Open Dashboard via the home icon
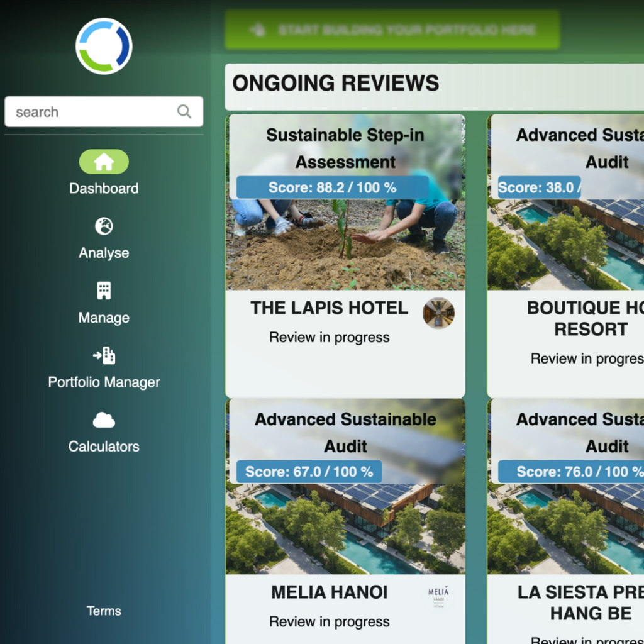Screen dimensions: 644x644 tap(104, 162)
